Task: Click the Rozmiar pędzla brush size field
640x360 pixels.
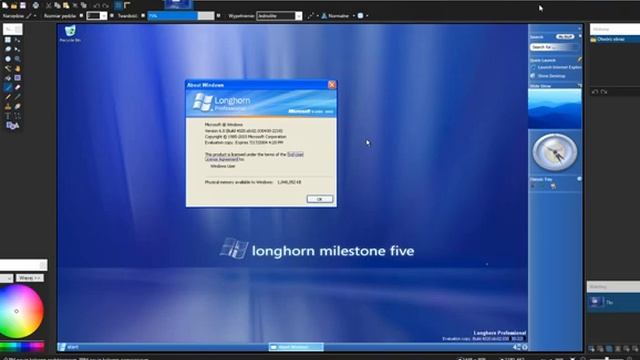Action: [x=93, y=16]
